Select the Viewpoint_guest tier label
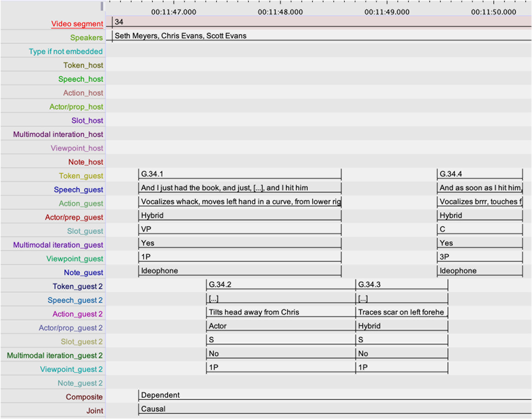The image size is (532, 419). (x=75, y=259)
